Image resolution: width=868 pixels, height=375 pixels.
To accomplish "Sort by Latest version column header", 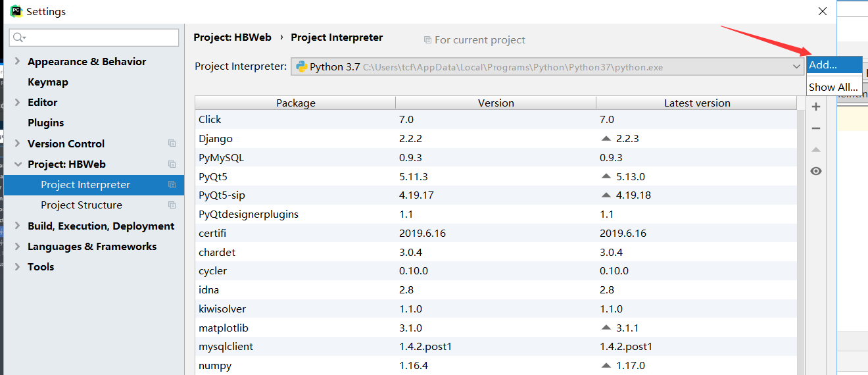I will (x=696, y=103).
